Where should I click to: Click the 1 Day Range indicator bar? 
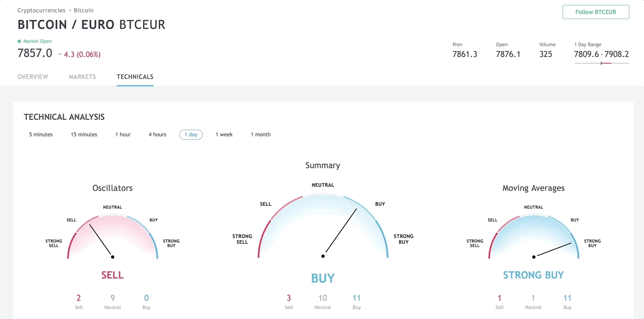601,63
